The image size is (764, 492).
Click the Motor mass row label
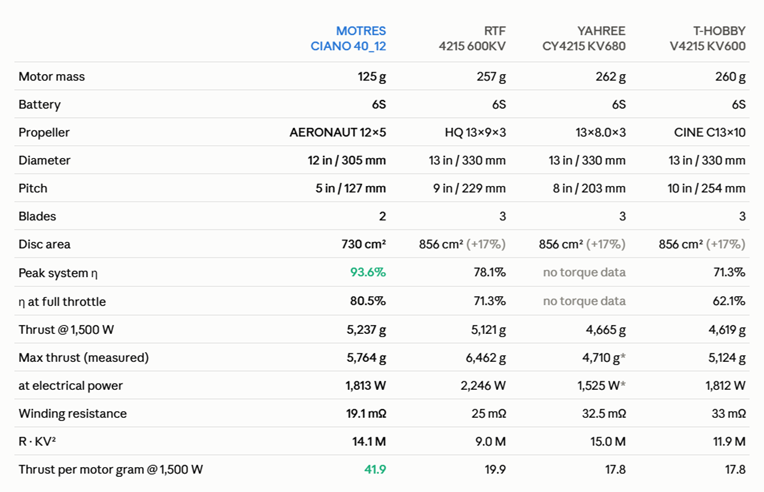(52, 76)
